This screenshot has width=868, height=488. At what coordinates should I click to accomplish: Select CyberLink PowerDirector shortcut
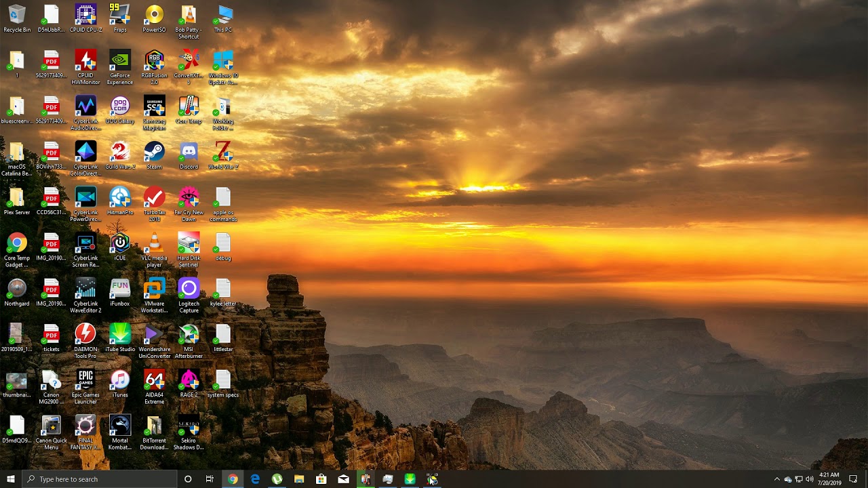point(85,204)
